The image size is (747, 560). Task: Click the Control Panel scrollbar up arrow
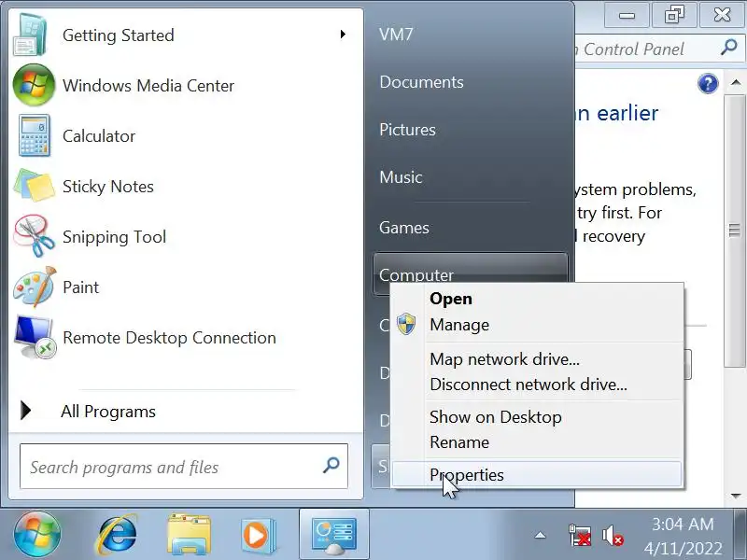coord(736,83)
